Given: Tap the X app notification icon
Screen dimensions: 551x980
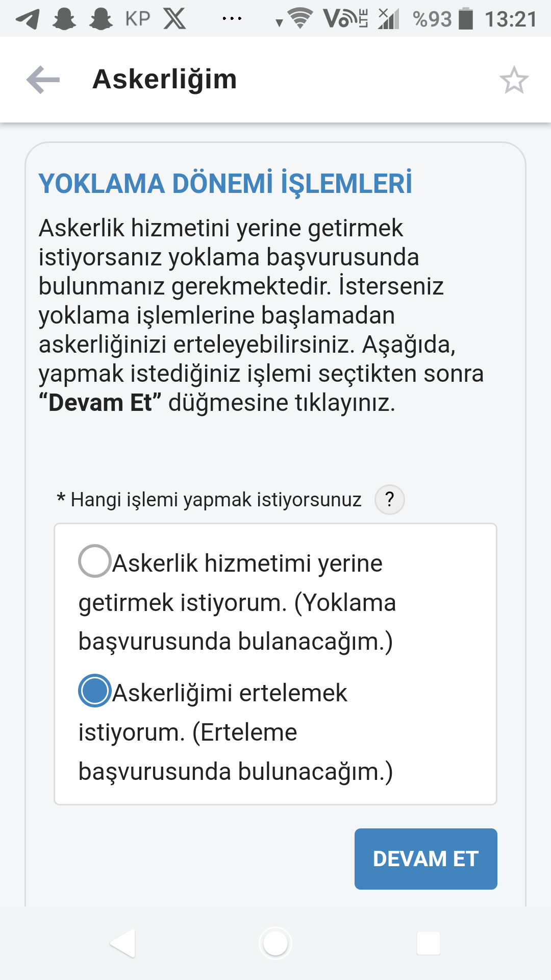Looking at the screenshot, I should click(174, 19).
